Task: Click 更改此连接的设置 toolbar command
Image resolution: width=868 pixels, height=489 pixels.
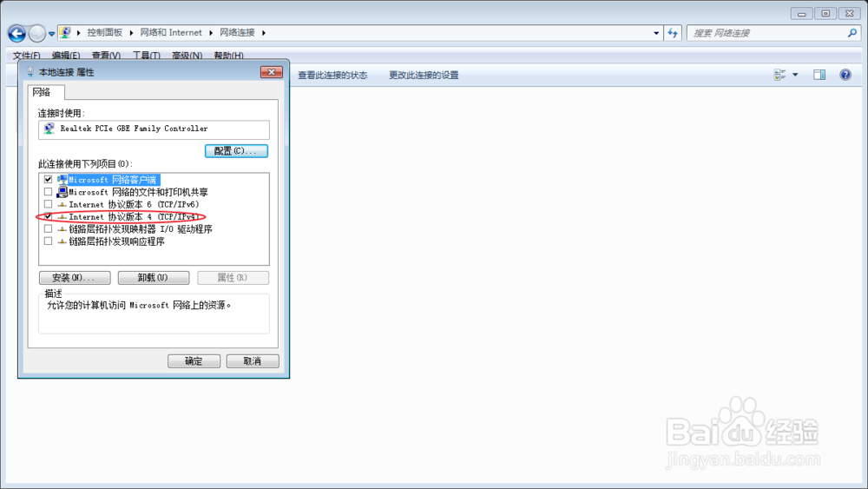Action: click(424, 75)
